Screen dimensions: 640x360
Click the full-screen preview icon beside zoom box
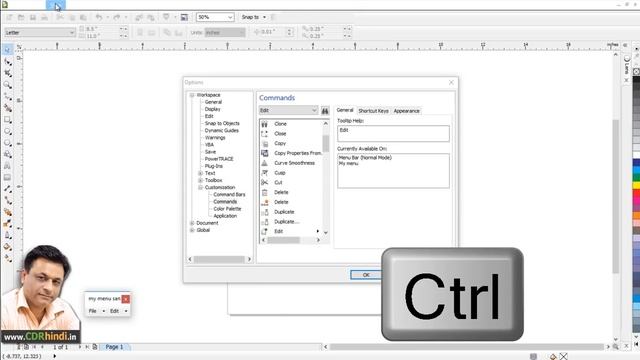pyautogui.click(x=184, y=17)
